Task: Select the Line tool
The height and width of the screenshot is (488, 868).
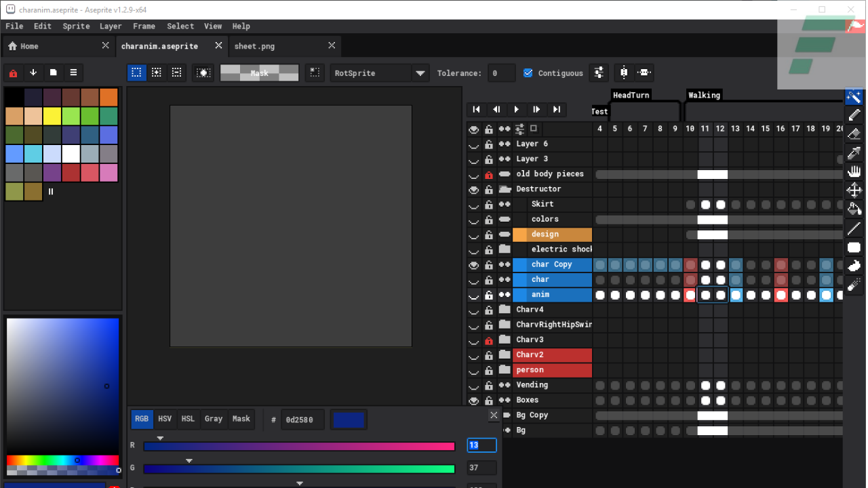Action: click(x=854, y=228)
